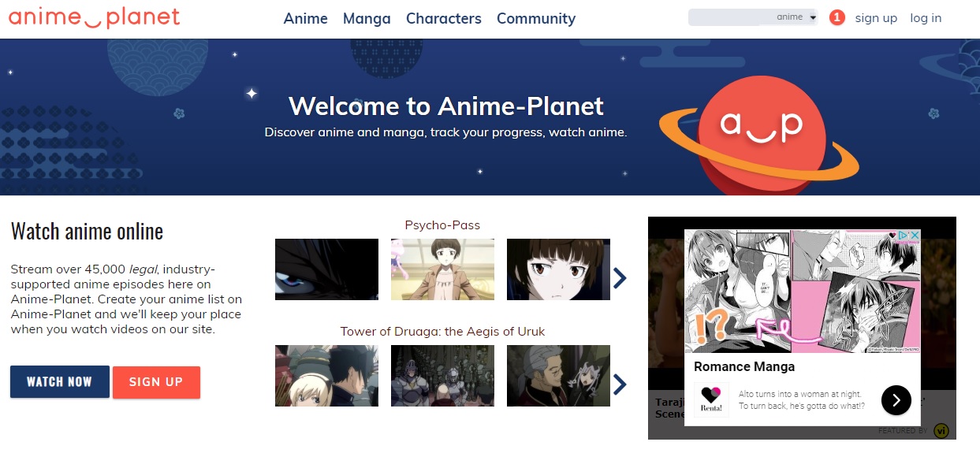Click the Watch anime online heading
This screenshot has height=453, width=980.
87,231
